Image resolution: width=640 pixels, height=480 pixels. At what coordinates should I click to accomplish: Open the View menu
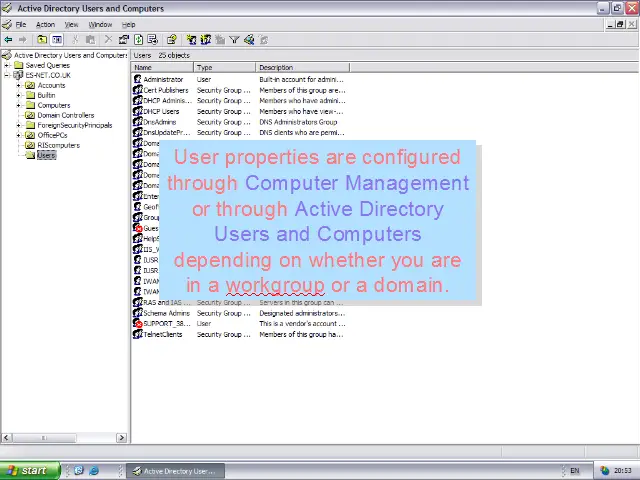pyautogui.click(x=71, y=24)
